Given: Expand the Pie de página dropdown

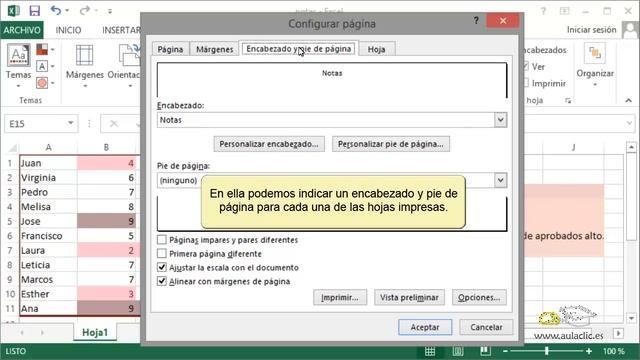Looking at the screenshot, I should click(500, 180).
